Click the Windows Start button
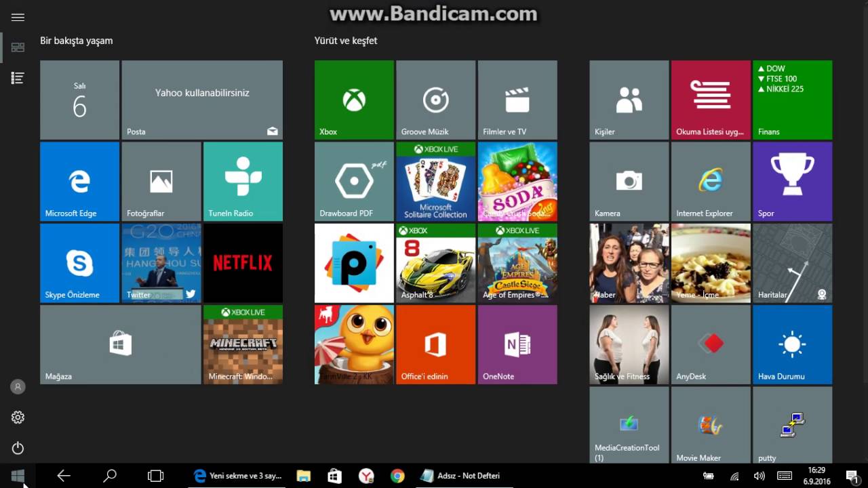 pos(18,476)
